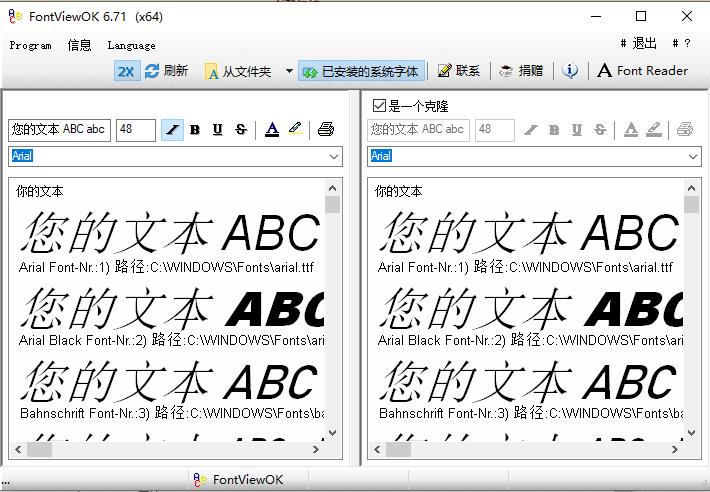Toggle italic in the left pane
The width and height of the screenshot is (710, 492).
pos(172,130)
